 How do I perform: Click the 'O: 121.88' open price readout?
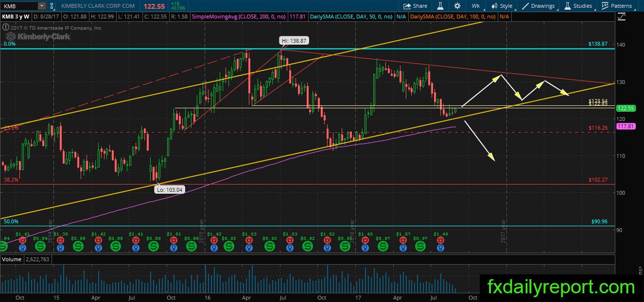[75, 17]
